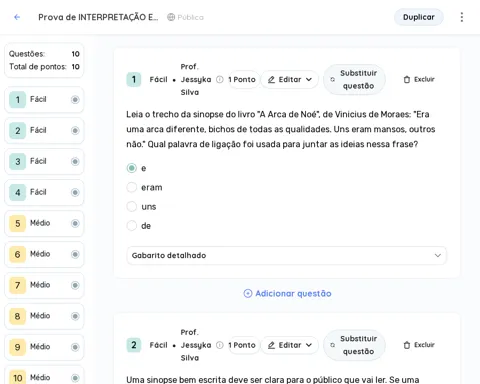The width and height of the screenshot is (480, 384).
Task: Jump to question 8 Médio in sidebar
Action: pyautogui.click(x=44, y=316)
